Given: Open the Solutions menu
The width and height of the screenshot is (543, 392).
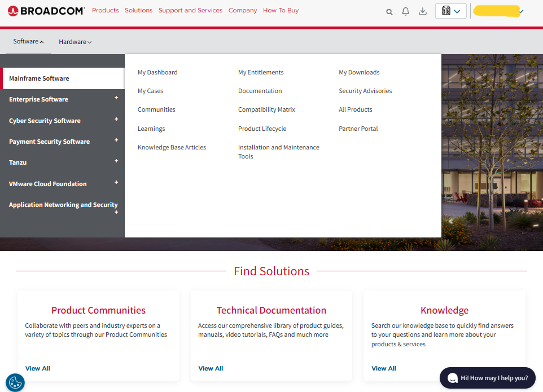Looking at the screenshot, I should [138, 10].
